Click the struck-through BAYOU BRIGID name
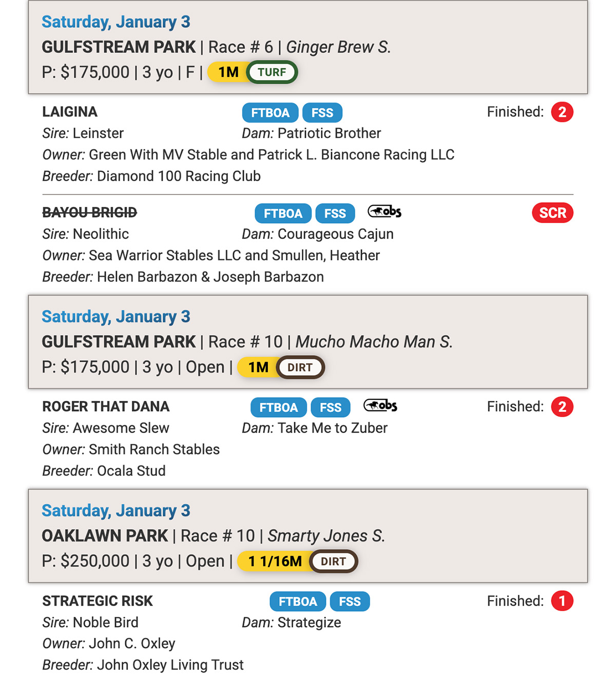 coord(90,212)
